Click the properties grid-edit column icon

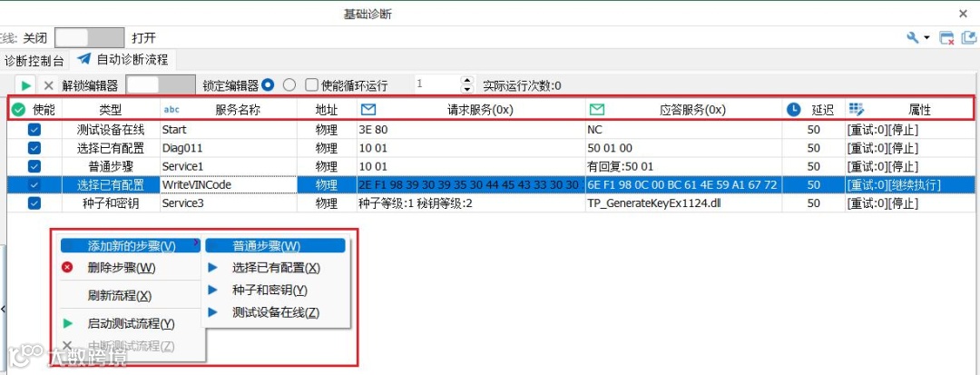(857, 110)
